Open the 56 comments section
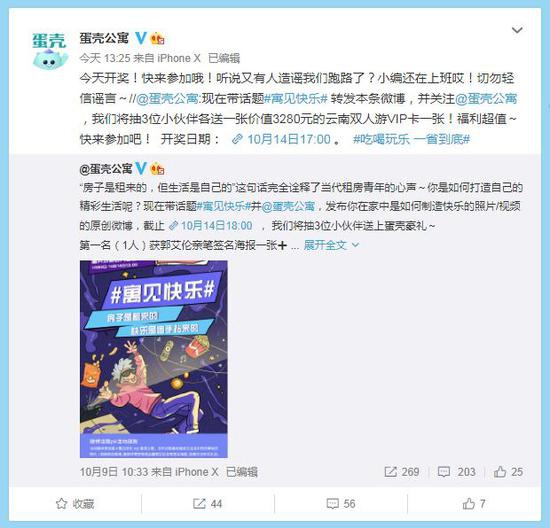The image size is (550, 528). click(x=341, y=504)
